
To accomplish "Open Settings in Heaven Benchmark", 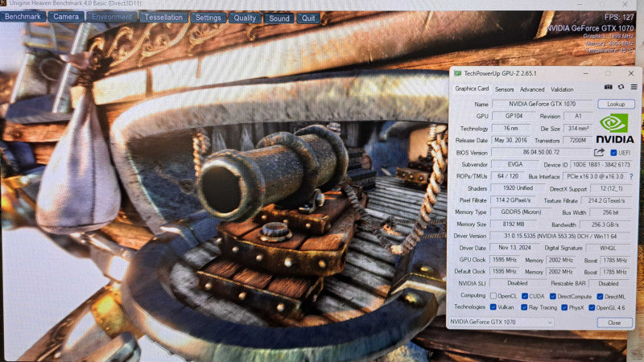I will pos(208,18).
